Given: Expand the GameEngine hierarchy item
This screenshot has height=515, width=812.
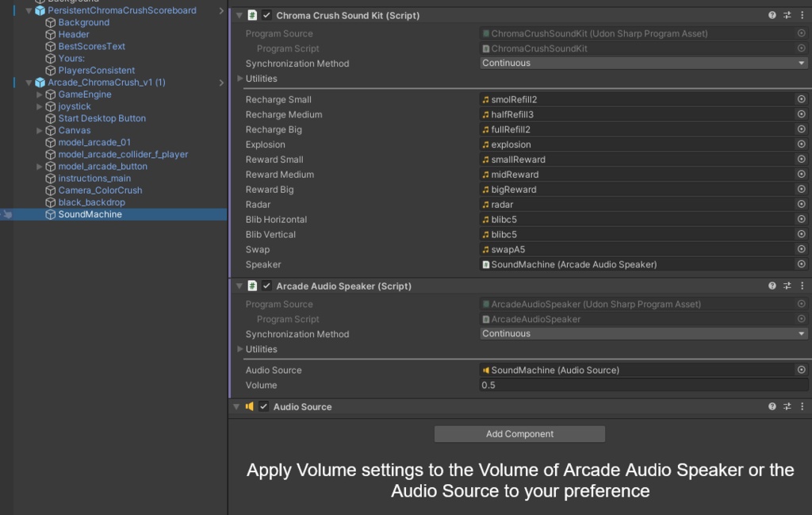Looking at the screenshot, I should coord(40,94).
